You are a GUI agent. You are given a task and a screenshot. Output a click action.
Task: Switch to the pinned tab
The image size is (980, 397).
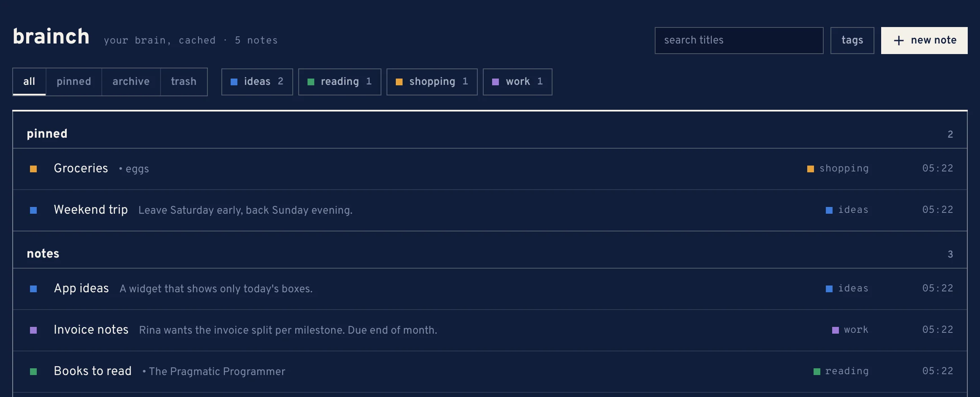[74, 82]
